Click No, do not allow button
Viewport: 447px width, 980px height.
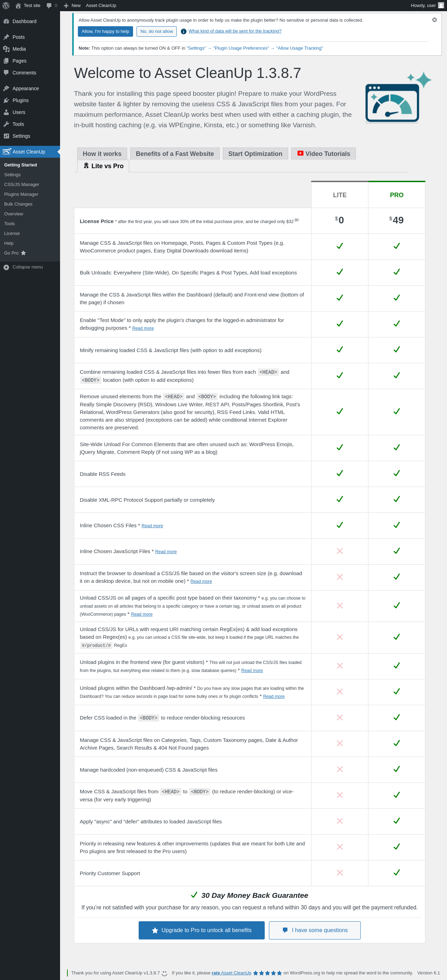[156, 31]
